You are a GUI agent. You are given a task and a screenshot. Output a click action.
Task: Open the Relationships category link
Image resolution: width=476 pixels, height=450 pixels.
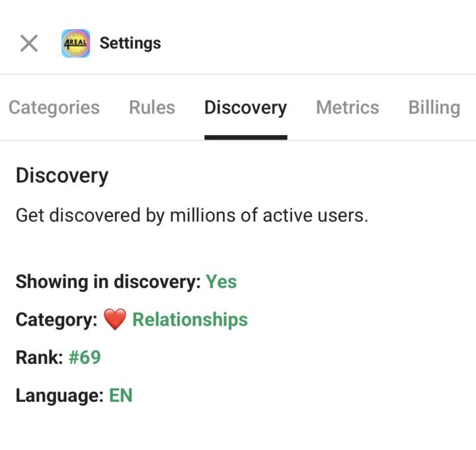pyautogui.click(x=190, y=320)
